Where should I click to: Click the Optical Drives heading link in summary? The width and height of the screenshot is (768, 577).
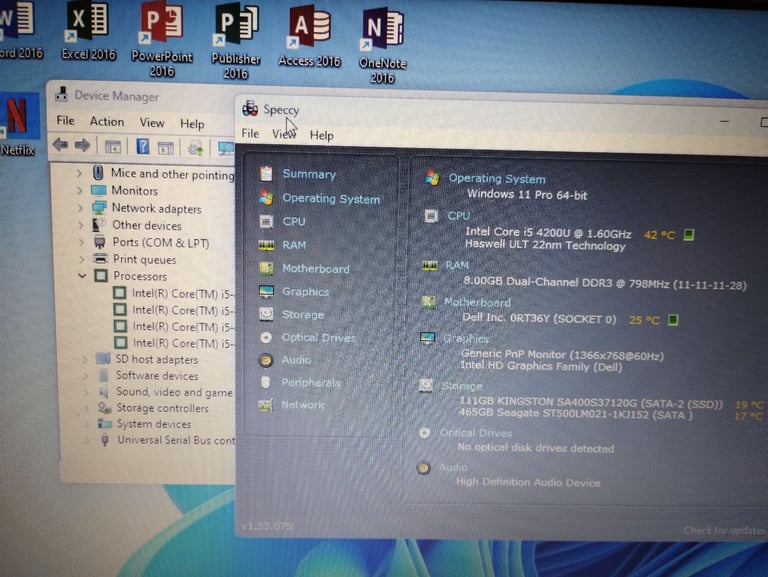pos(476,433)
